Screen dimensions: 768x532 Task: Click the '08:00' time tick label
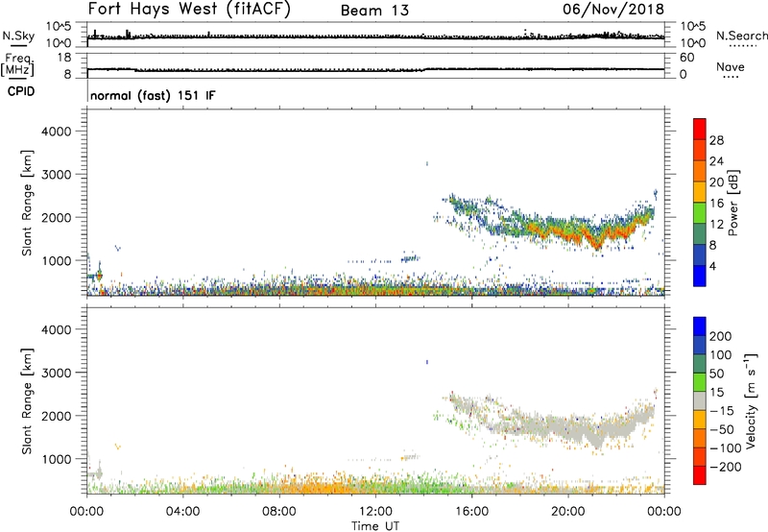pyautogui.click(x=279, y=512)
